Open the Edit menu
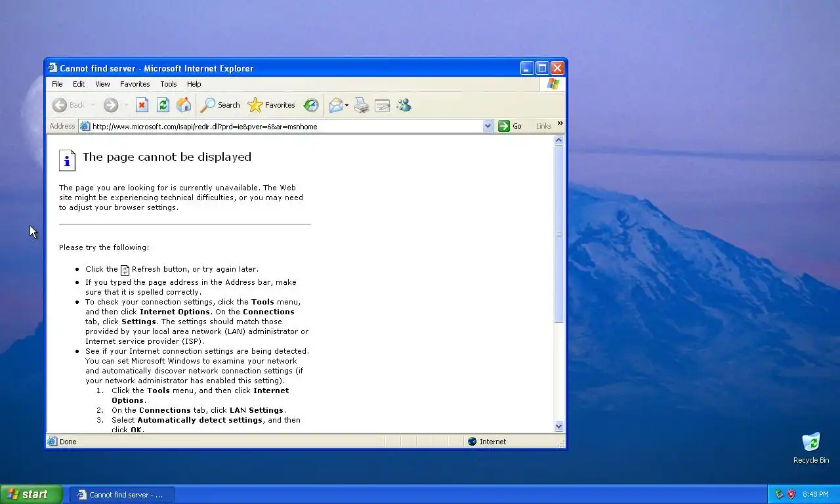The image size is (840, 504). tap(79, 84)
